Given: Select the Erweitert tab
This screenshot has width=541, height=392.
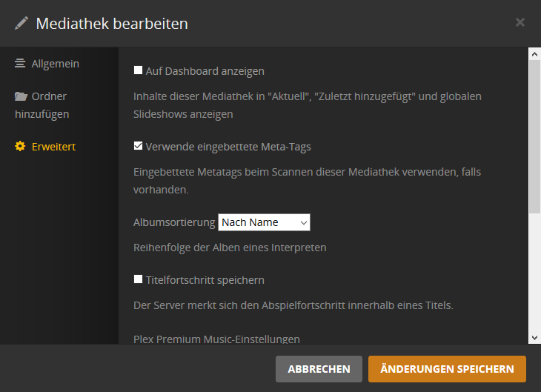Looking at the screenshot, I should point(53,147).
